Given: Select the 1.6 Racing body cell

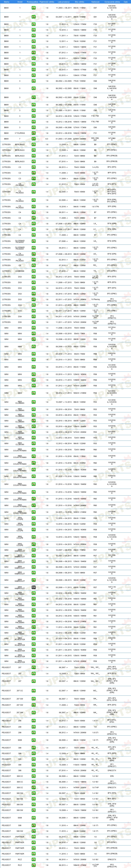Looking at the screenshot, I should pyautogui.click(x=95, y=300).
